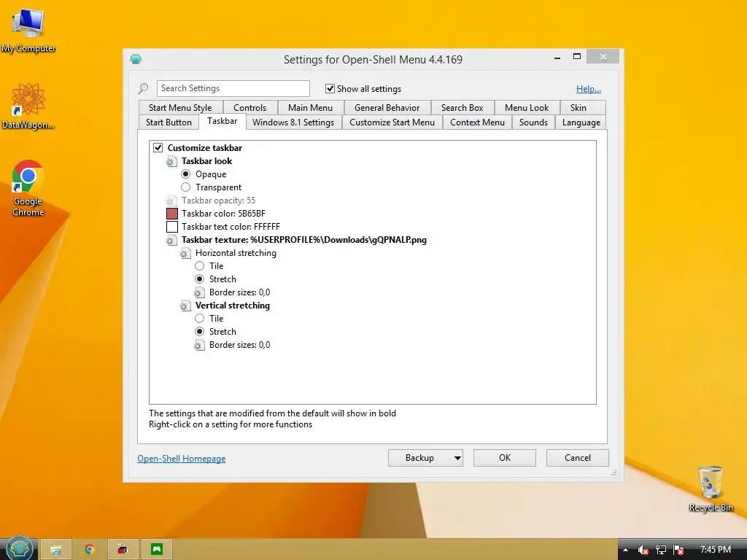
Task: Open File Explorer from the taskbar
Action: pos(55,550)
